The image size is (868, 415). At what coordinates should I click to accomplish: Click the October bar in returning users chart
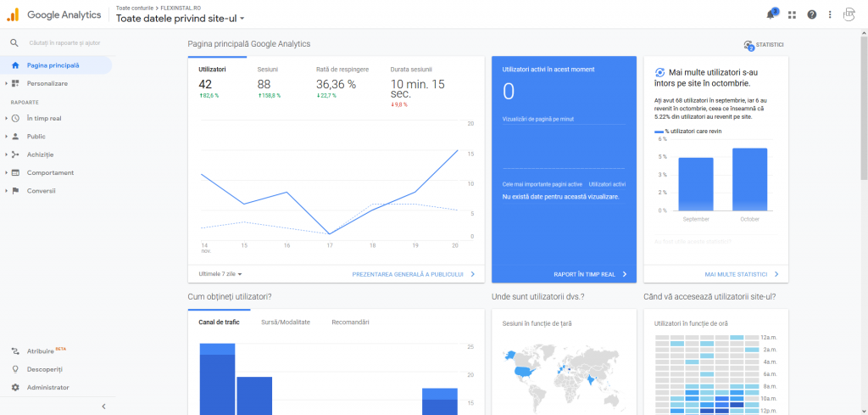click(x=749, y=180)
